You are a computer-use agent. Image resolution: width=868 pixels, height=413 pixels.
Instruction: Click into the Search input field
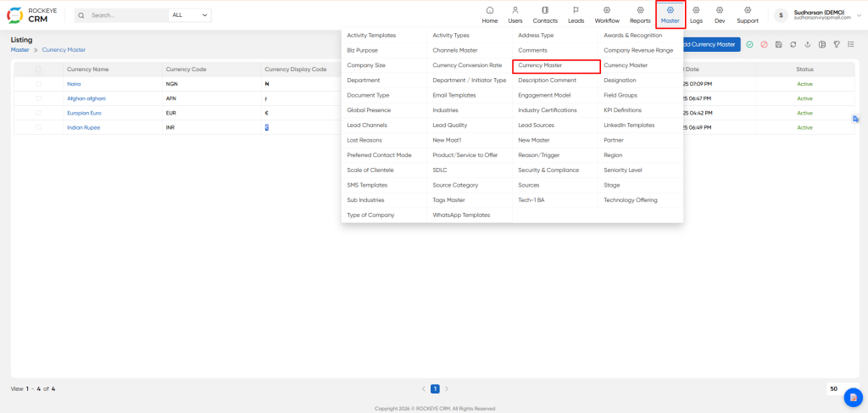[127, 15]
